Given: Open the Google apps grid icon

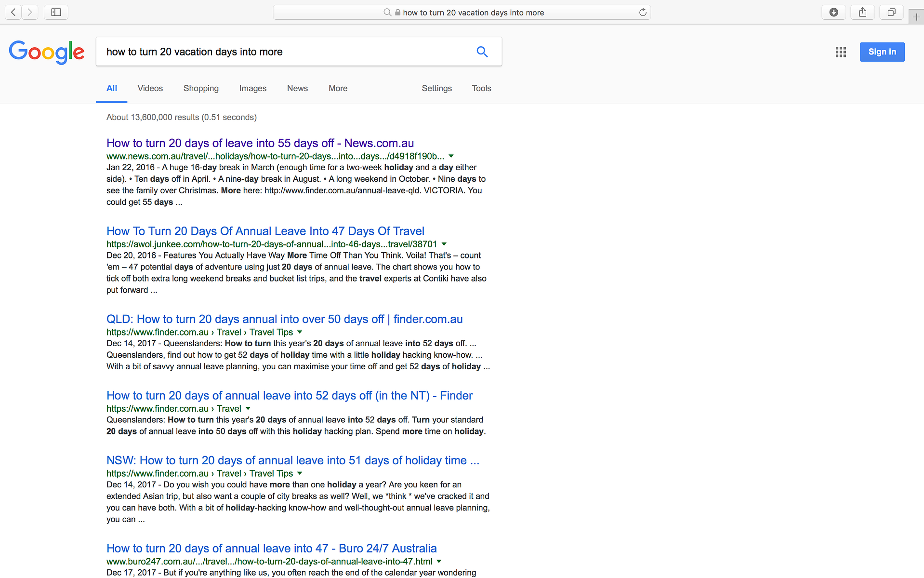Looking at the screenshot, I should pyautogui.click(x=841, y=52).
